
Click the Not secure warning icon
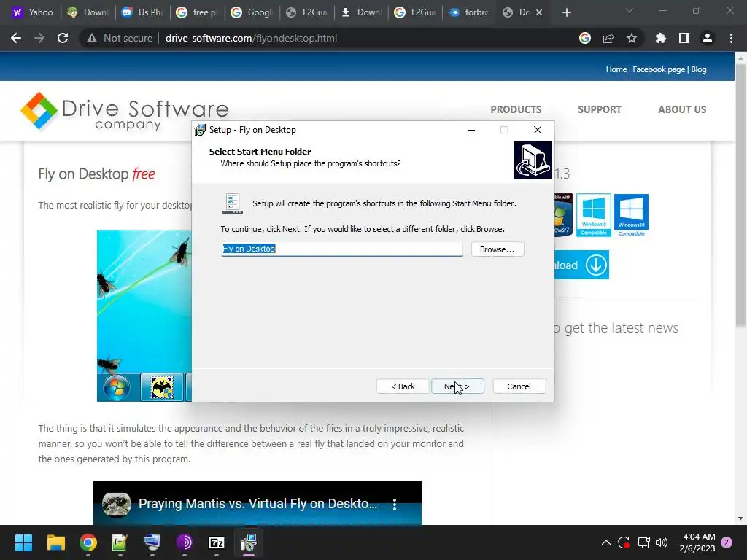[x=92, y=38]
